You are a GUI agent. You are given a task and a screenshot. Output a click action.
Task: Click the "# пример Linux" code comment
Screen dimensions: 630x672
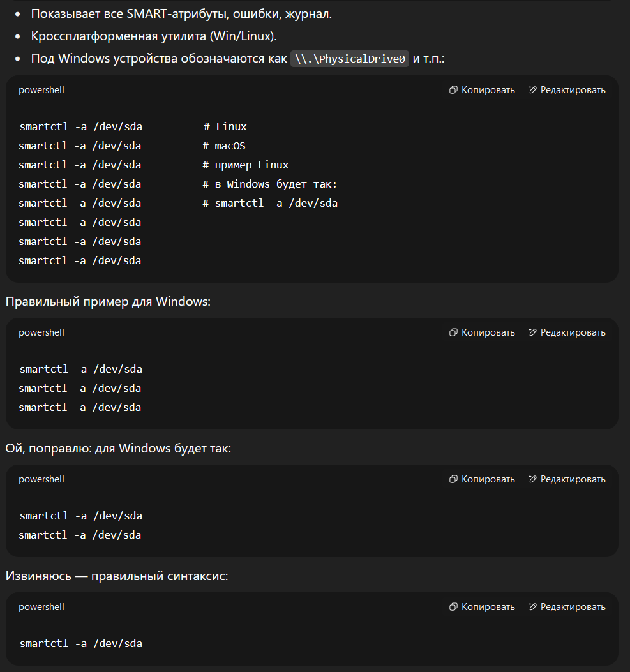(x=246, y=165)
